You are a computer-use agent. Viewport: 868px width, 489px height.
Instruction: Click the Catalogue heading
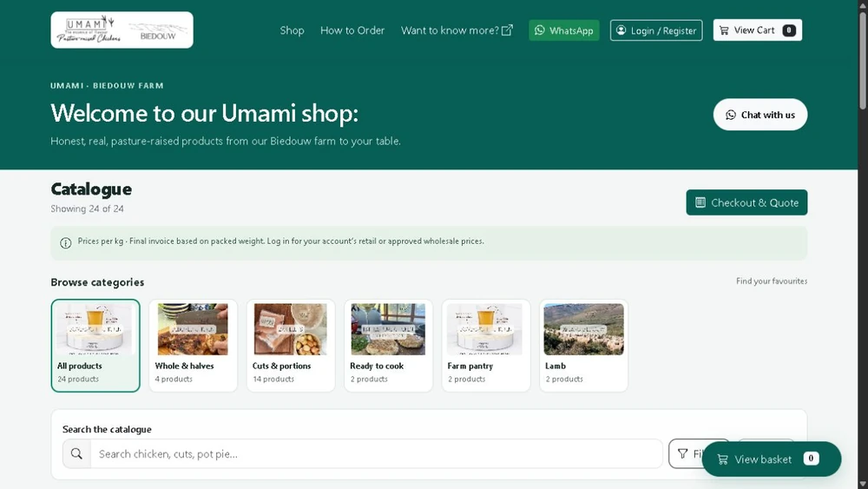[x=91, y=189]
